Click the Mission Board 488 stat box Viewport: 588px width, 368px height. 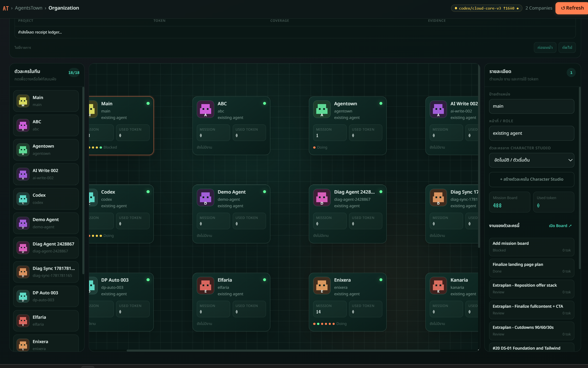click(x=509, y=202)
